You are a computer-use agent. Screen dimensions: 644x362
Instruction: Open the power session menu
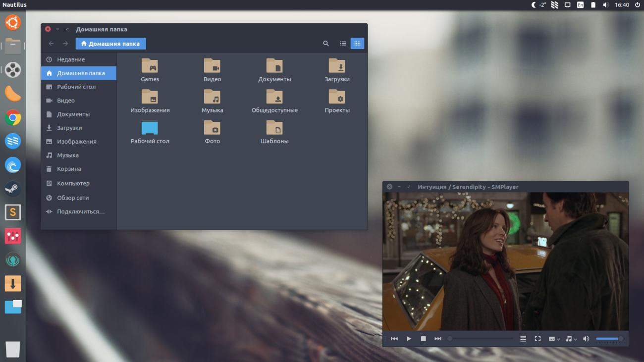(x=637, y=5)
